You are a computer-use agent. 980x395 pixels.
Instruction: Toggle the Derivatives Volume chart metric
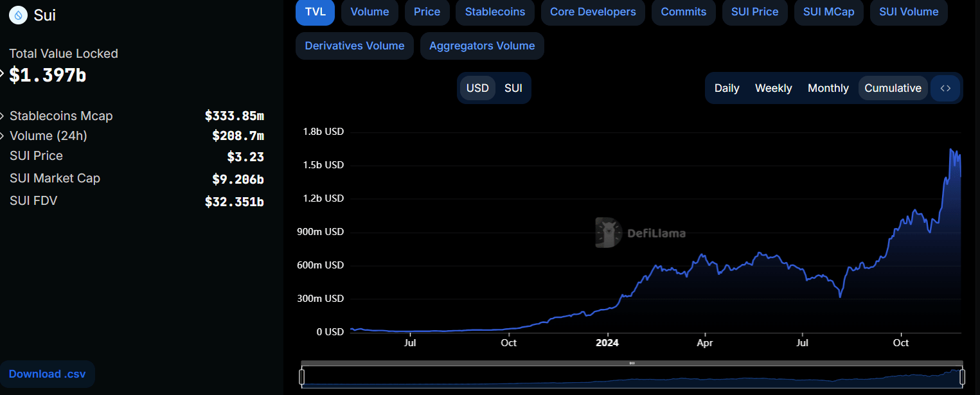click(x=355, y=46)
